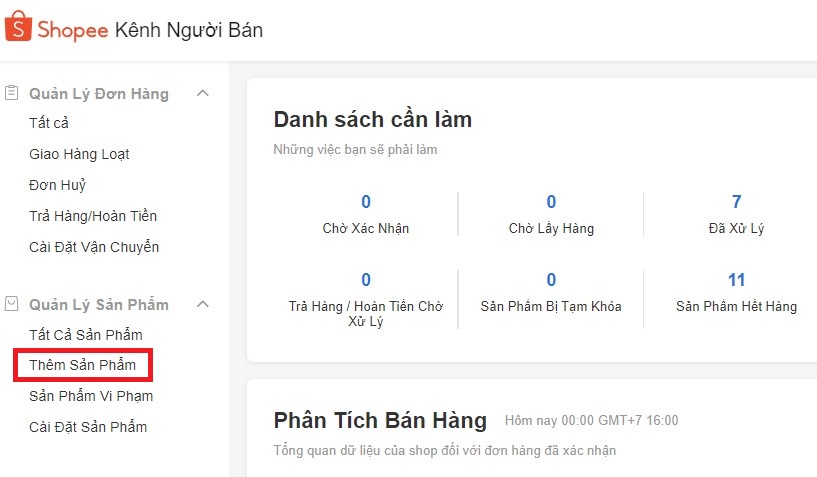This screenshot has height=477, width=817.
Task: Open Giao Hàng Loạt menu item
Action: pyautogui.click(x=79, y=154)
